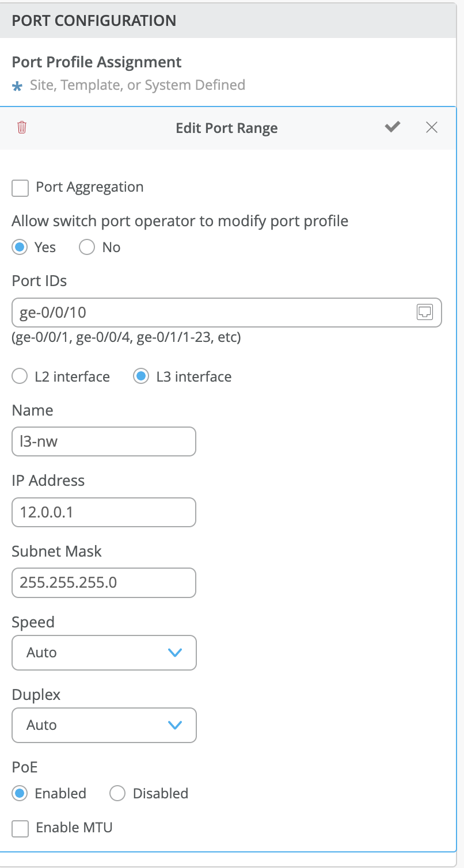Click the blue asterisk icon
464x868 pixels.
click(18, 86)
